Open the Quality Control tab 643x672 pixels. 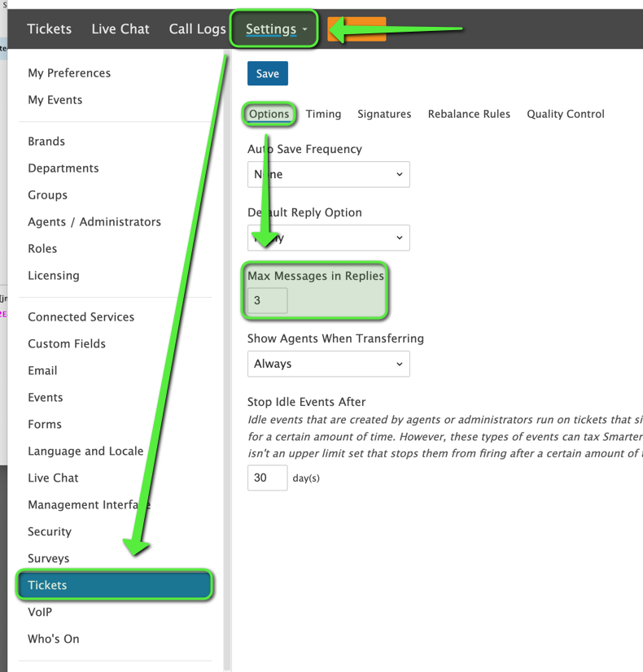[565, 114]
